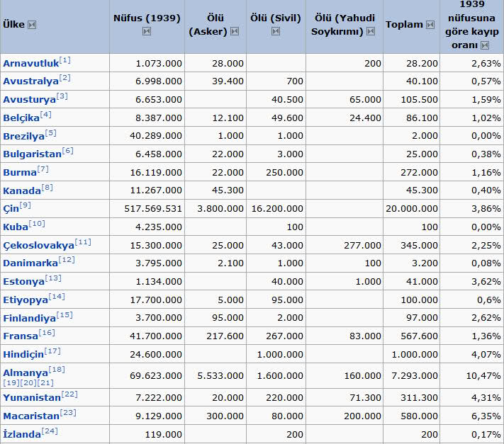Viewport: 504px width, 444px height.
Task: Click the Macaristan link
Action: click(32, 416)
